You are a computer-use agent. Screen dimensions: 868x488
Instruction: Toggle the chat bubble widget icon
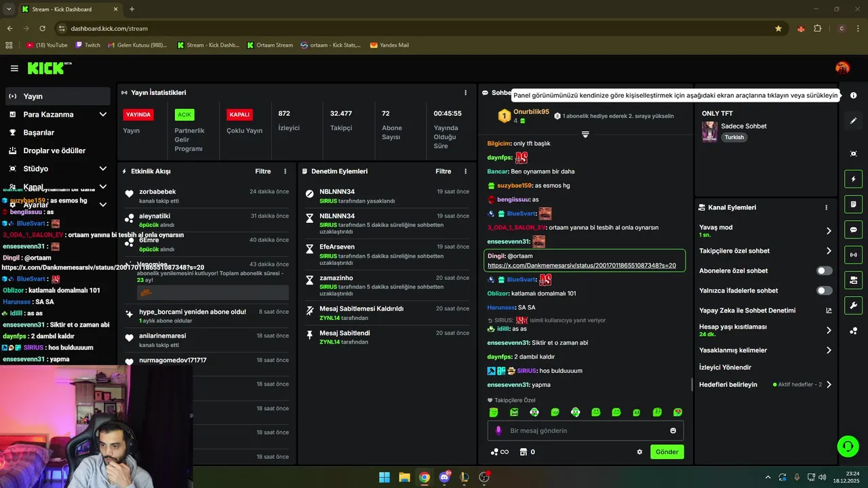pos(853,230)
